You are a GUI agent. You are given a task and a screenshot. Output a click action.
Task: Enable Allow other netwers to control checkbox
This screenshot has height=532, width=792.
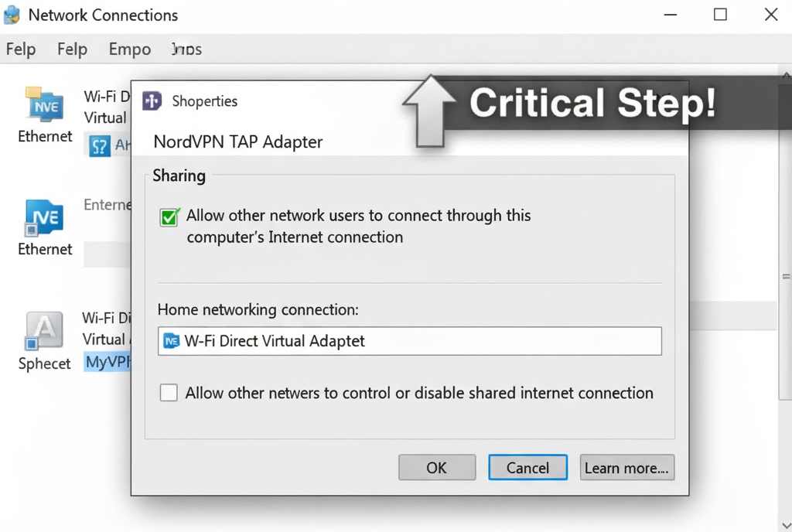click(169, 393)
